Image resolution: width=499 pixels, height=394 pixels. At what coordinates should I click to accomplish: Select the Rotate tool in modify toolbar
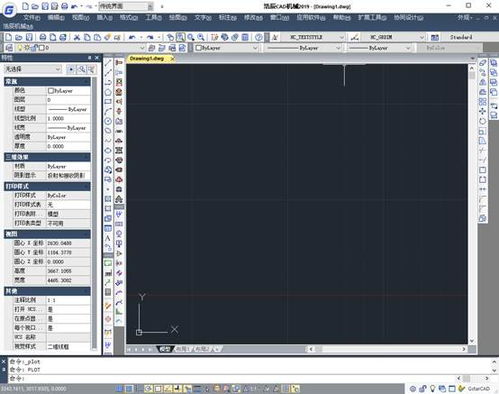click(x=482, y=121)
